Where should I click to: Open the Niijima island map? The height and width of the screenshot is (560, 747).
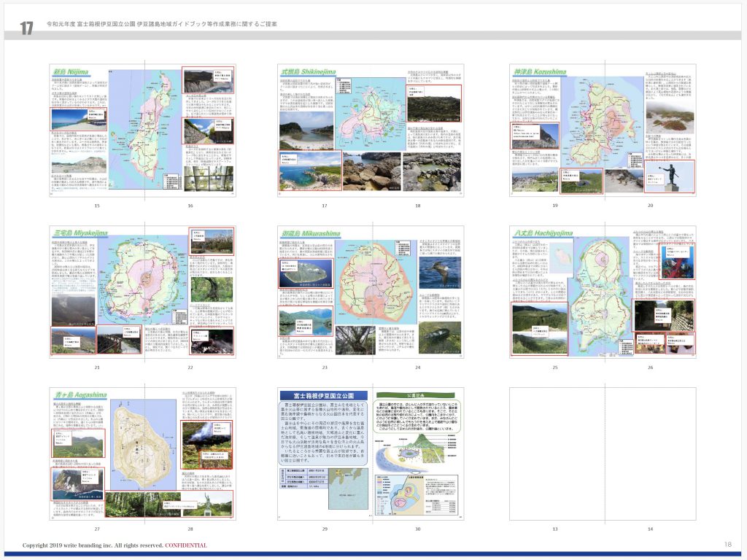tap(147, 131)
